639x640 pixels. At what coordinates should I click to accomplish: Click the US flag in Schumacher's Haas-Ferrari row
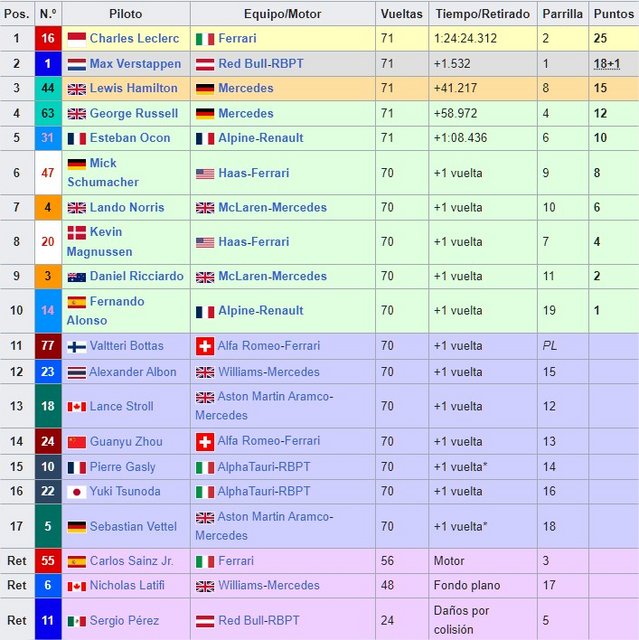(205, 174)
